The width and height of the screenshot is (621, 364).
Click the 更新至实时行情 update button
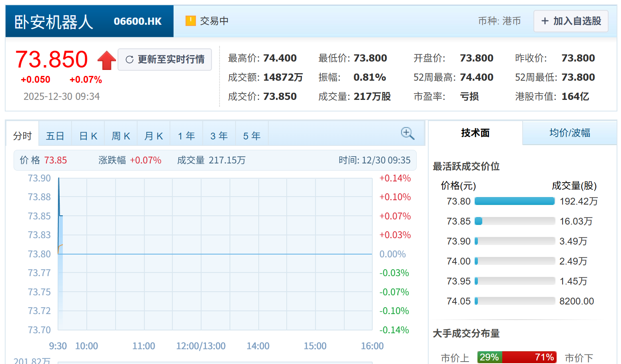point(165,59)
